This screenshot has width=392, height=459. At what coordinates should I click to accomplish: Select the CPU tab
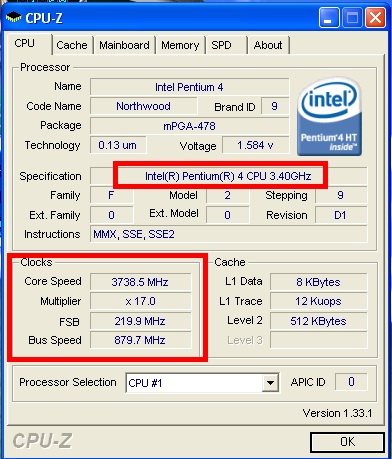27,44
